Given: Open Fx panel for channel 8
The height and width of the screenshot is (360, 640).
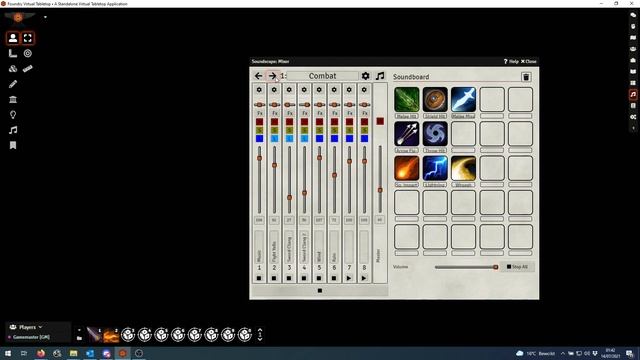Looking at the screenshot, I should pyautogui.click(x=364, y=113).
